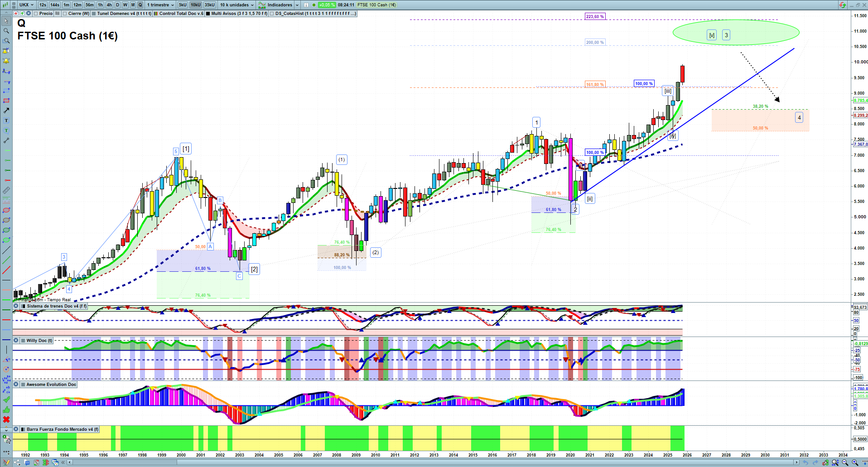Select the 1h timeframe tab

tap(101, 5)
